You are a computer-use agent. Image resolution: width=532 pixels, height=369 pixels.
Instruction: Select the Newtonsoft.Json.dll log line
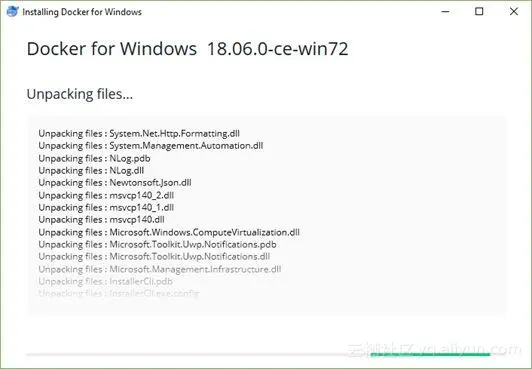(x=115, y=183)
